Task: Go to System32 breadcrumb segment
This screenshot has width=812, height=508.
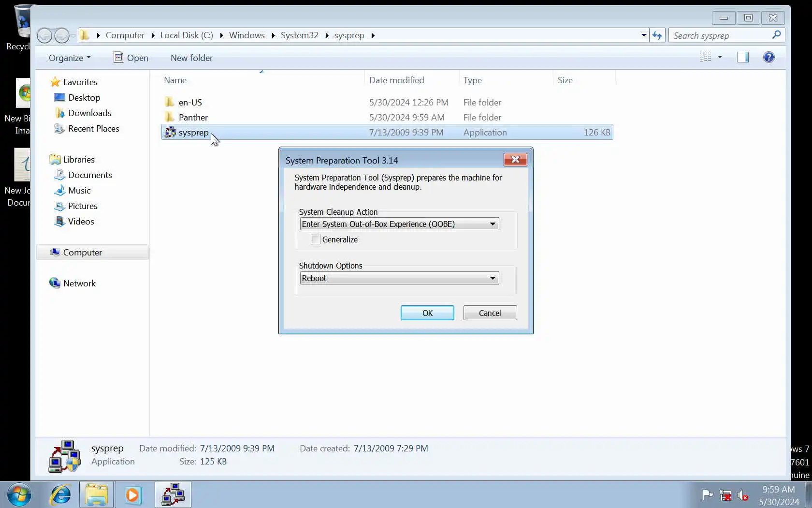Action: 300,35
